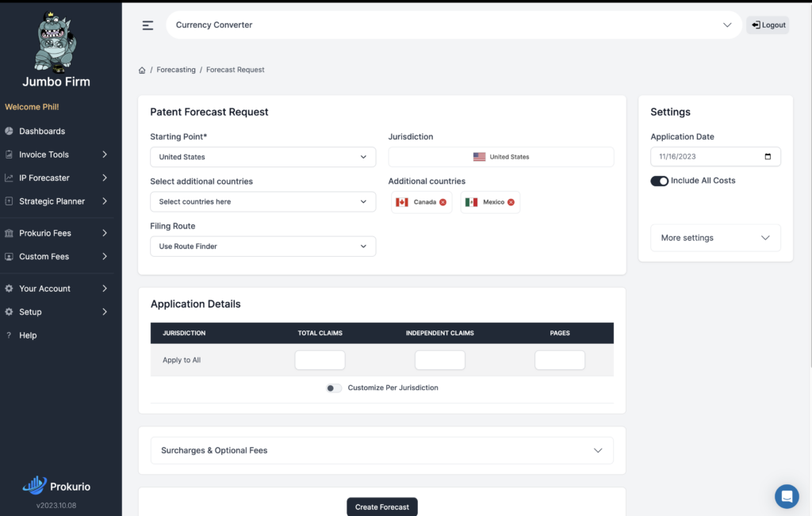Open the chat support bubble

787,496
